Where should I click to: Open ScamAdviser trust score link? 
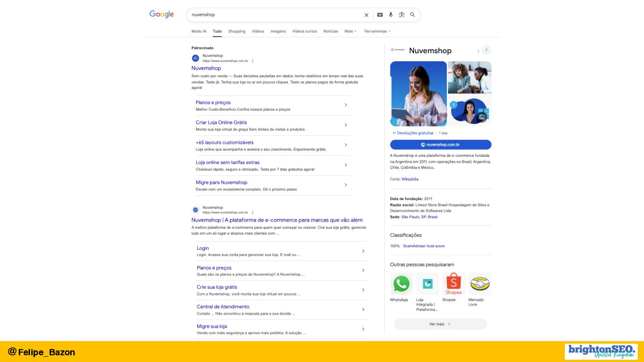pyautogui.click(x=424, y=246)
